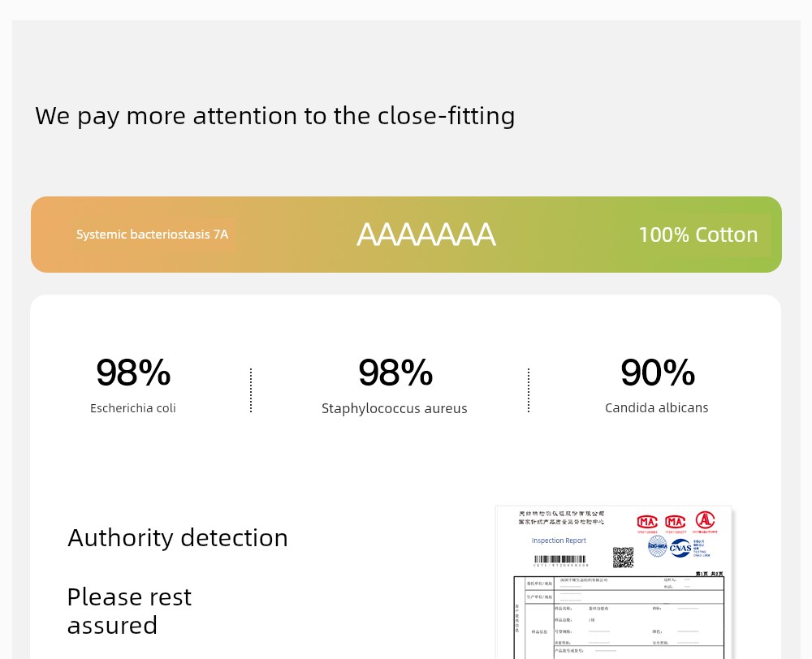Click the close-fitting headline text
The height and width of the screenshot is (659, 812).
274,115
